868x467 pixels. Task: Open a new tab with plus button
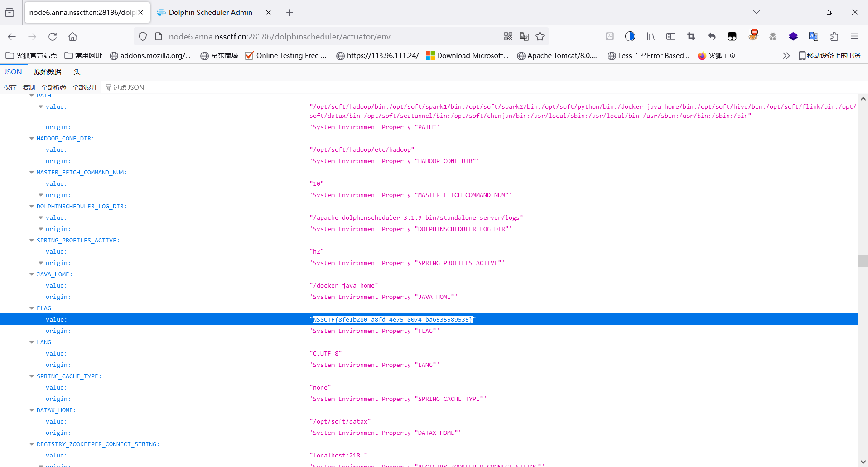point(290,13)
